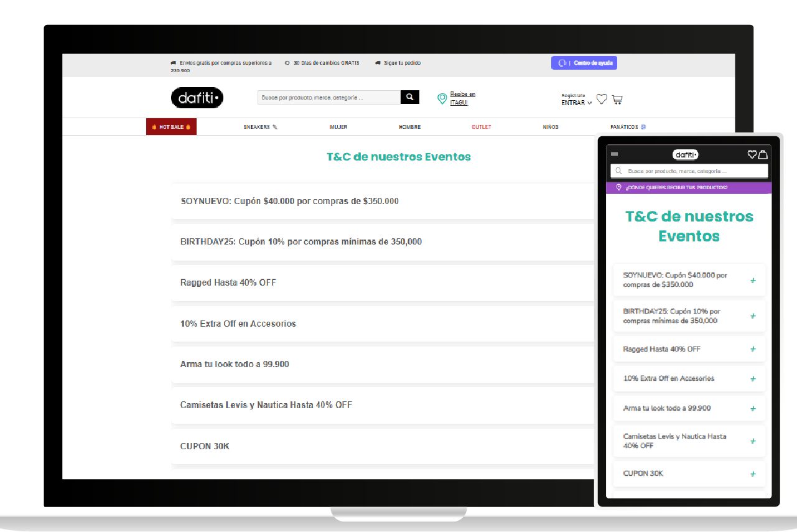797x532 pixels.
Task: Expand mobile CUPON 30K plus sign
Action: 753,474
